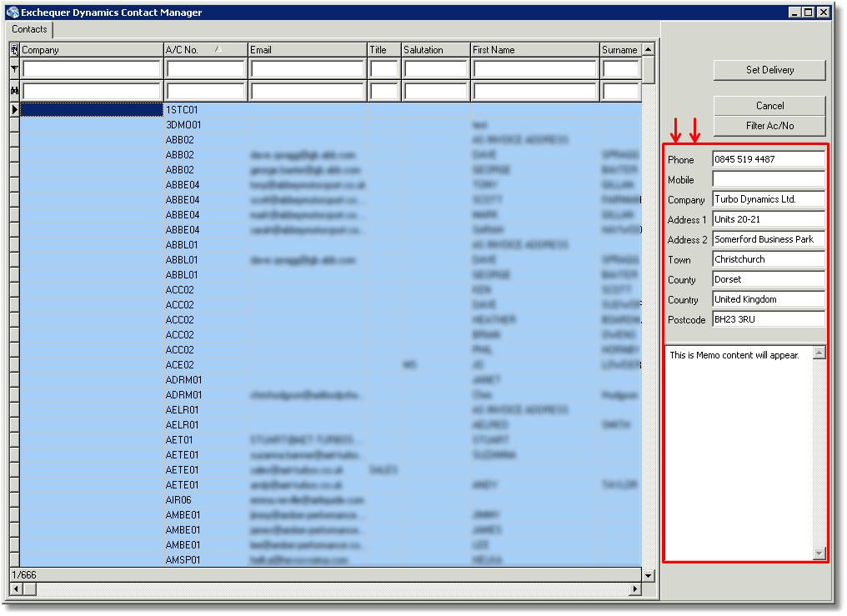Viewport: 847px width, 616px height.
Task: Select account row AIR06
Action: coord(331,500)
